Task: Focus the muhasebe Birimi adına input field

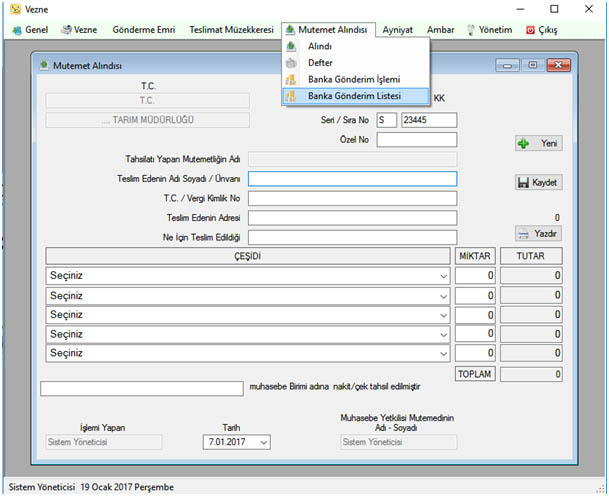Action: [x=142, y=388]
